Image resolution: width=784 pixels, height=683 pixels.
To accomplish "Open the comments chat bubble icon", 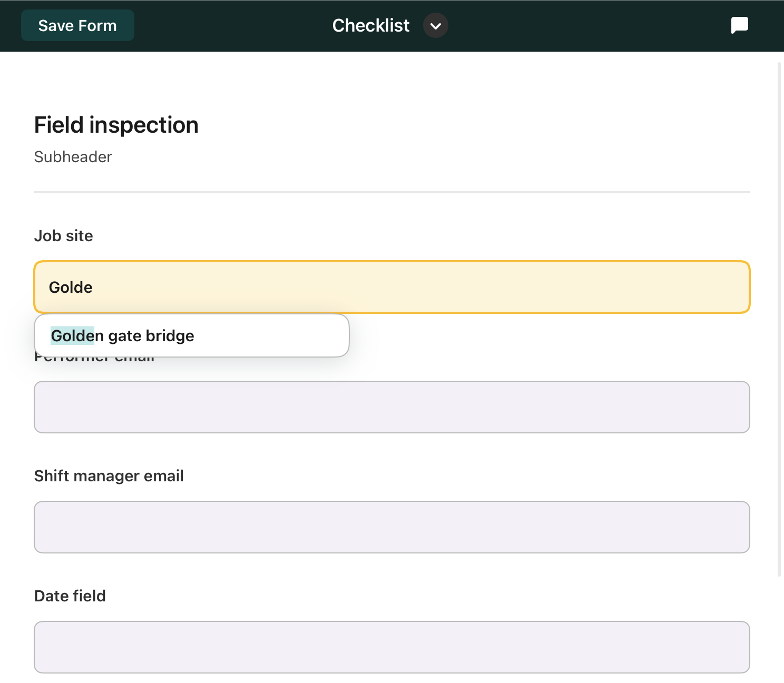I will click(x=739, y=25).
